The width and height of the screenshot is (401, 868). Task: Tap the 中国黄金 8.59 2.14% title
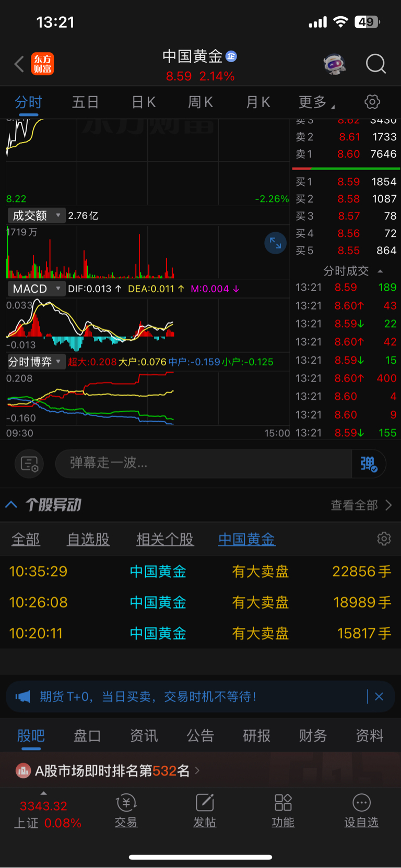(x=200, y=66)
